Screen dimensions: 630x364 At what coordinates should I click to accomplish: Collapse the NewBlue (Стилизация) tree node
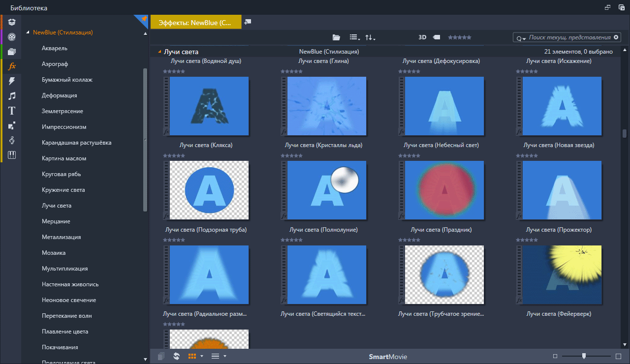[x=28, y=33]
